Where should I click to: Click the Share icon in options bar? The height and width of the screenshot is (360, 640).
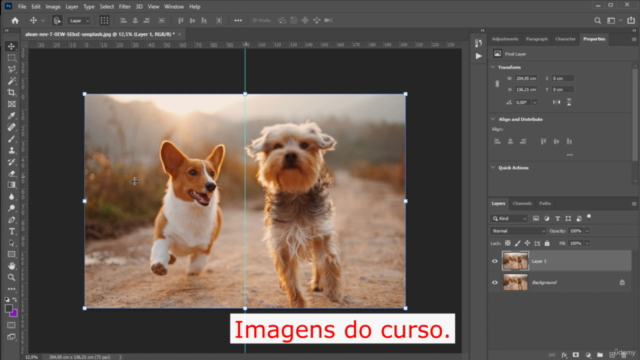(x=631, y=20)
